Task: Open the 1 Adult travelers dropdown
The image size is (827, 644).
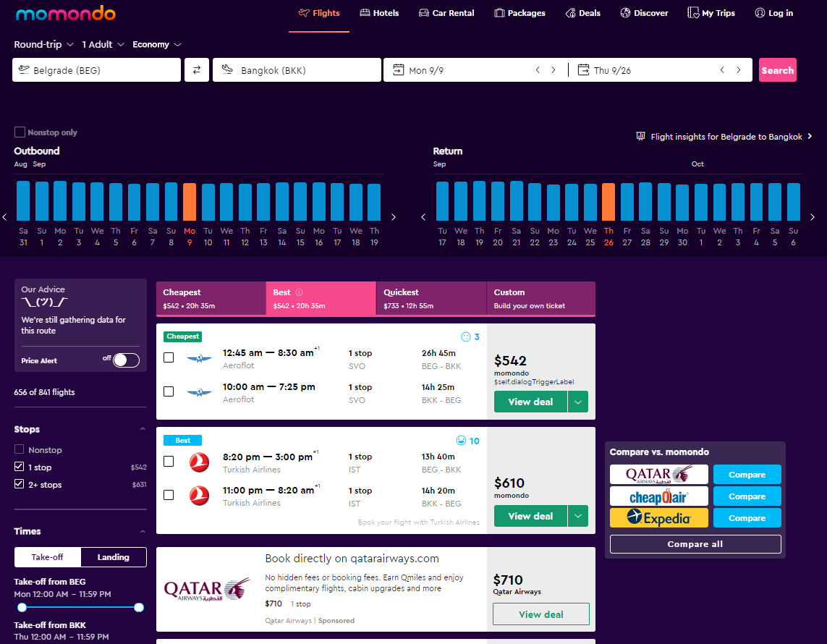Action: [x=103, y=44]
